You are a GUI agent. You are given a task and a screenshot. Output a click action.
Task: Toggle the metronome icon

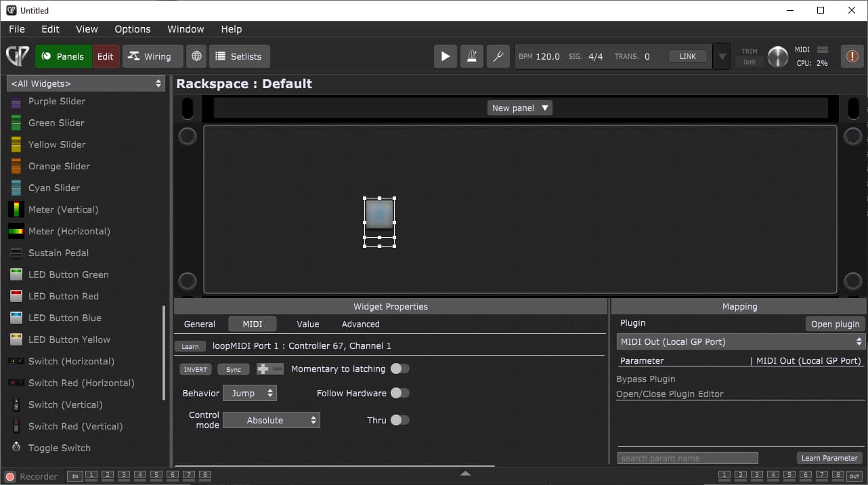(x=472, y=56)
